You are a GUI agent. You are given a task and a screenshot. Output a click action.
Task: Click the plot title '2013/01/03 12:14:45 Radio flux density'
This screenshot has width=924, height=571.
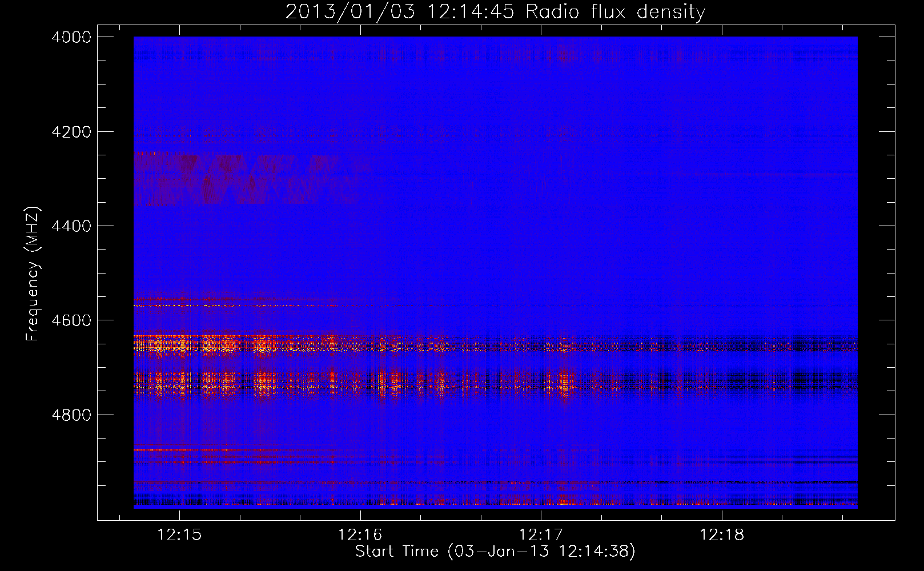pyautogui.click(x=495, y=12)
